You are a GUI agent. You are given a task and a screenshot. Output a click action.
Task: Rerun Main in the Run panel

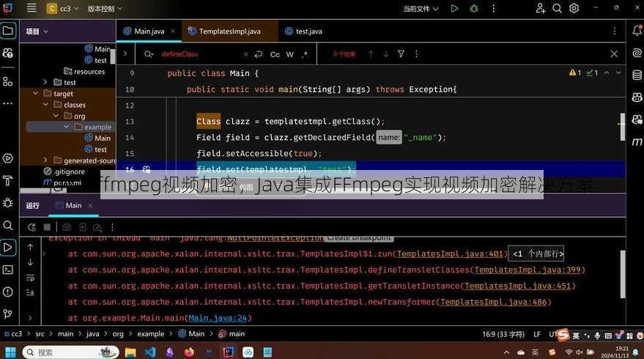click(x=32, y=227)
